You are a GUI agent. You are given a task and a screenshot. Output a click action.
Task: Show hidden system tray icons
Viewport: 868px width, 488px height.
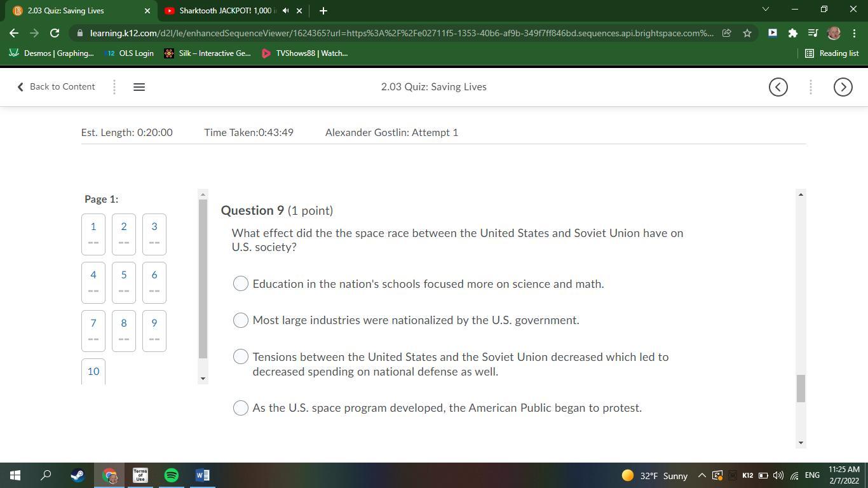(702, 475)
